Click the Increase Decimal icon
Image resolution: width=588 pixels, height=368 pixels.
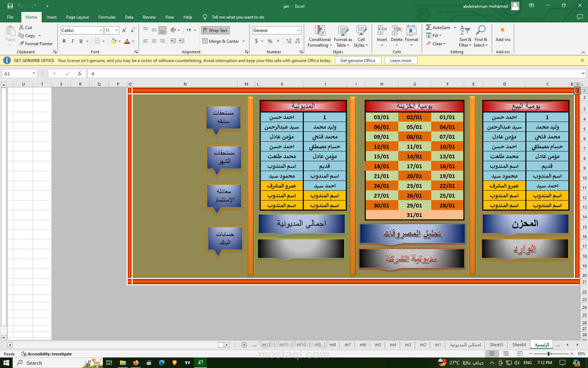289,41
